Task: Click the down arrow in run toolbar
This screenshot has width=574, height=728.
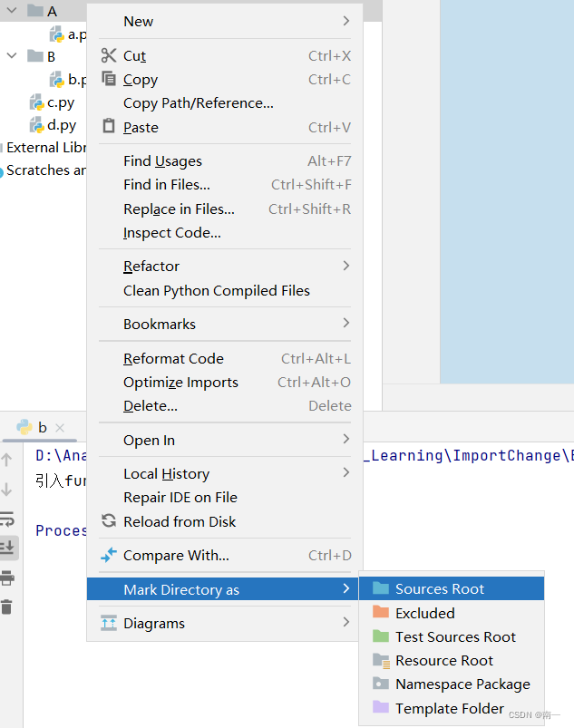Action: pos(6,489)
